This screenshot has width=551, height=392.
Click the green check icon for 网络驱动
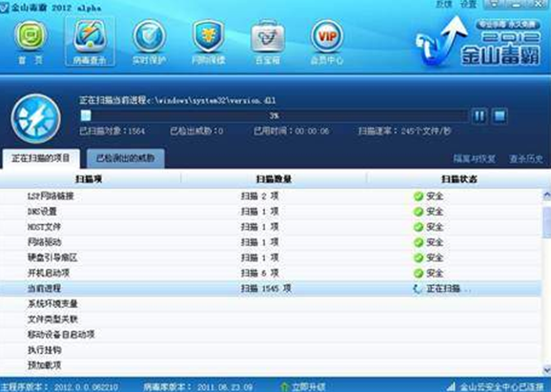(418, 242)
